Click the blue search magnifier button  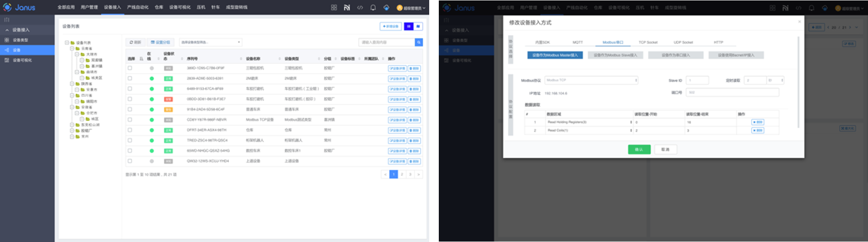419,43
